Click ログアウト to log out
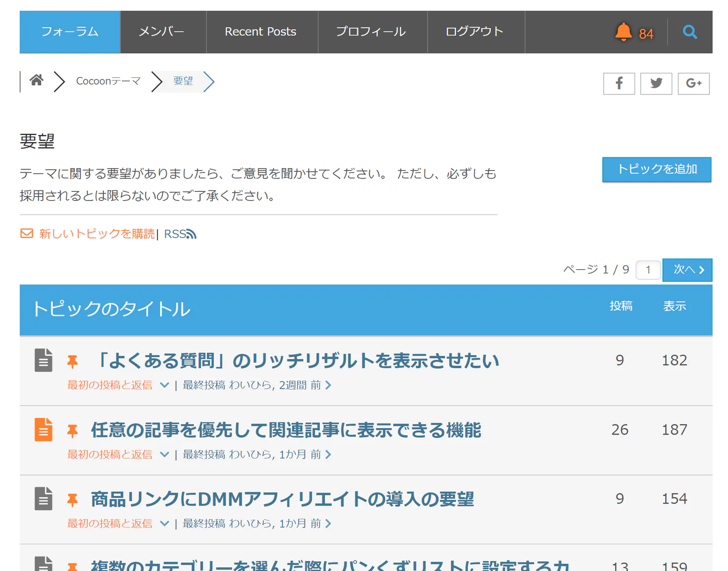Screen dimensions: 728x571 (x=476, y=32)
